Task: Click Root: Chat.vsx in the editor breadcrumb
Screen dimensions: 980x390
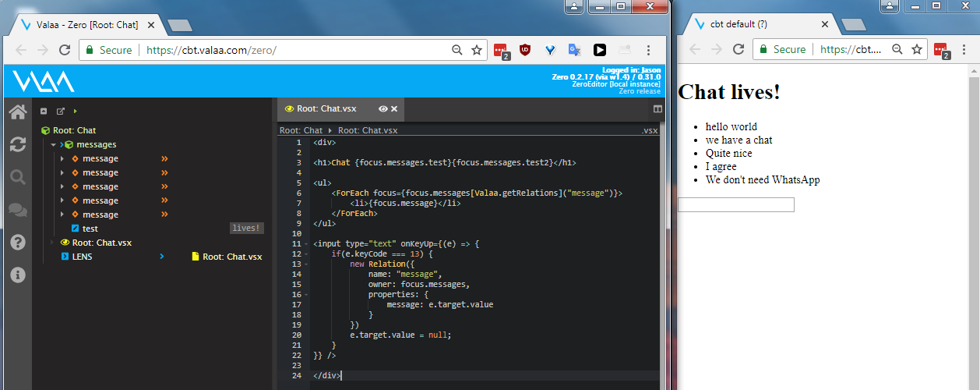Action: [x=368, y=130]
